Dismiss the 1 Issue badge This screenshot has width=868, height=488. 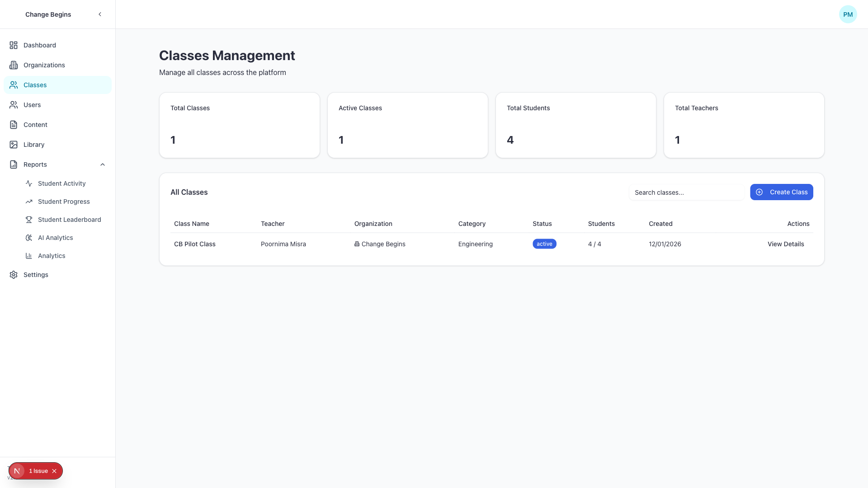[x=54, y=471]
